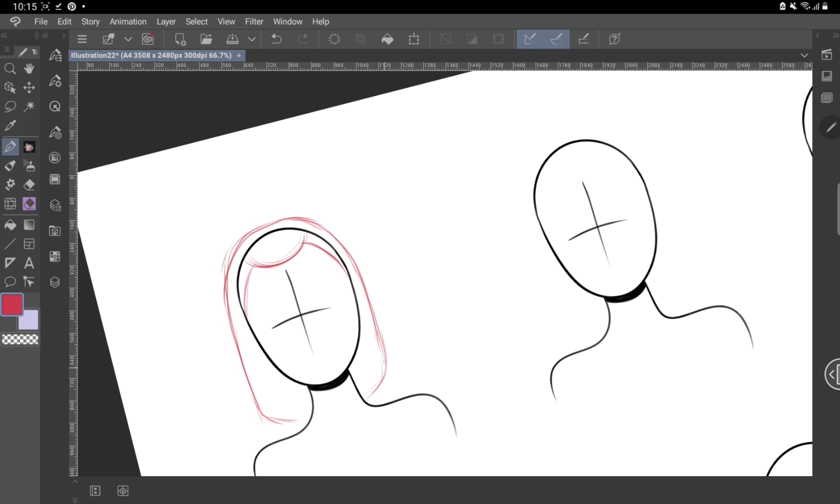
Task: Open the hamburger menu in command bar
Action: click(x=82, y=39)
